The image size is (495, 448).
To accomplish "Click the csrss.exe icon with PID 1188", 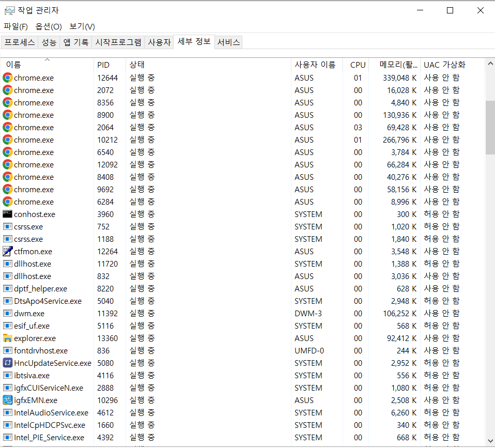I will 8,239.
